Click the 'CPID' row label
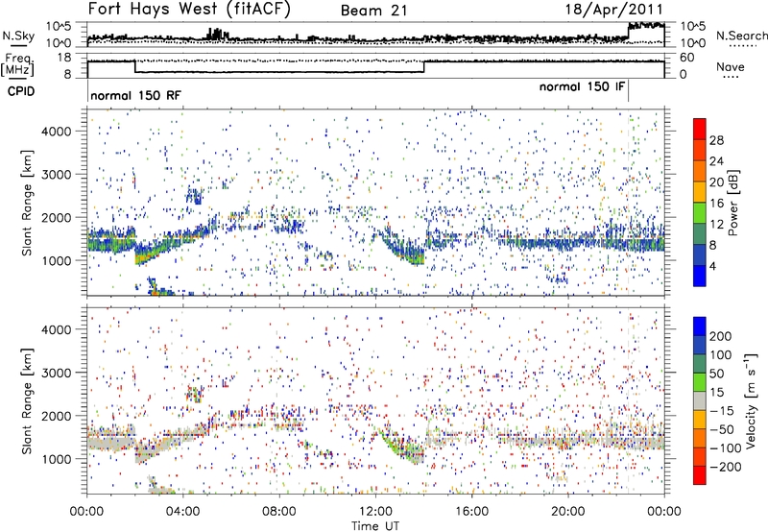Viewport: 768px width, 532px height. point(21,91)
